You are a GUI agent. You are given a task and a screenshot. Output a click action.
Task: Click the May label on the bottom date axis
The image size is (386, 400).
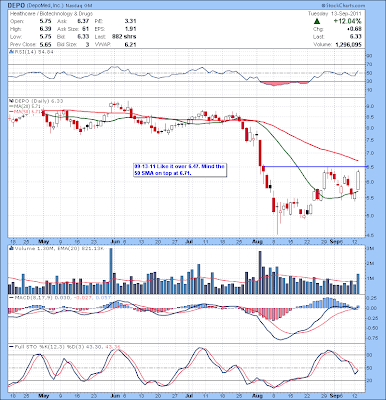point(44,396)
